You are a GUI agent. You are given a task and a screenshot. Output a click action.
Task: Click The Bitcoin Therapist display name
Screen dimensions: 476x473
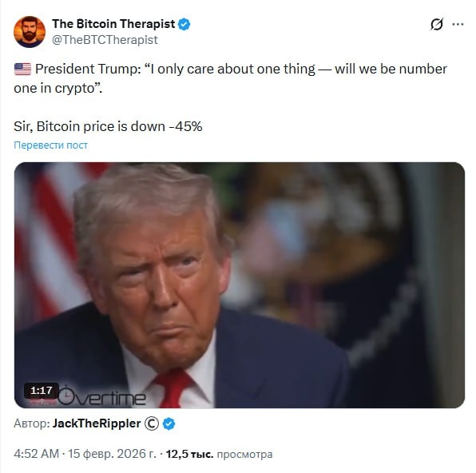click(x=113, y=24)
